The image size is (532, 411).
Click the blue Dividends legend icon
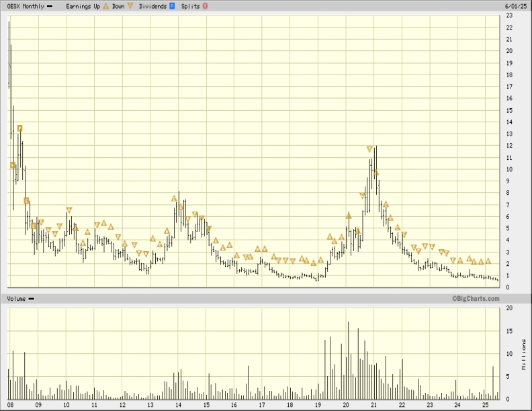172,6
